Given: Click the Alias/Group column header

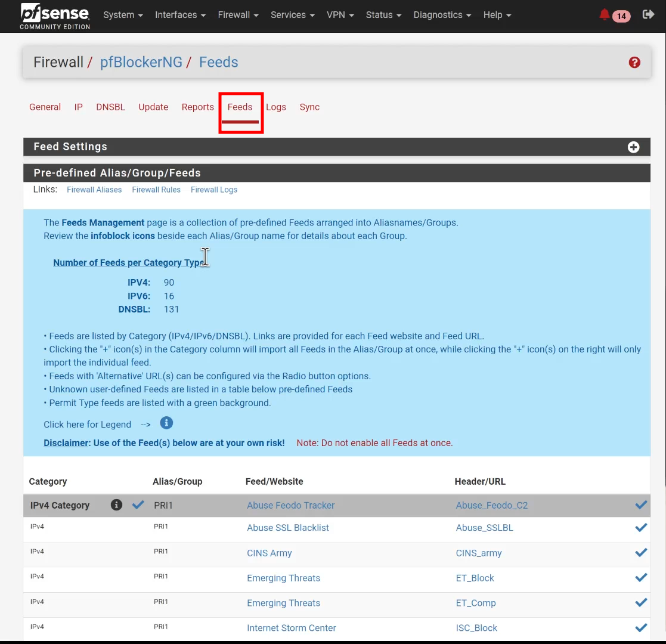Looking at the screenshot, I should 178,481.
